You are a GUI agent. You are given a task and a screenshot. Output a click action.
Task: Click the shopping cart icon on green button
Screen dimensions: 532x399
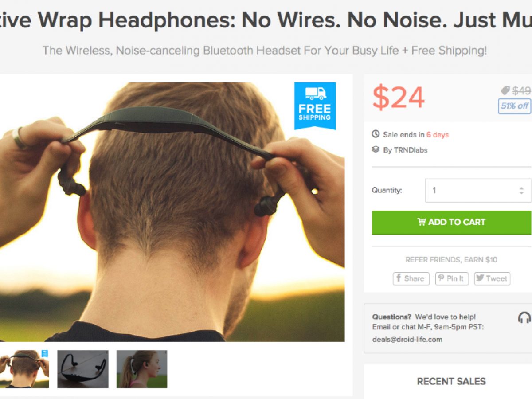coord(422,222)
